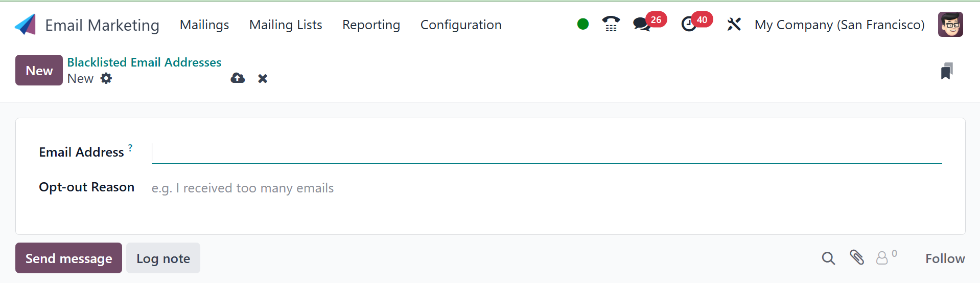Screen dimensions: 980x283
Task: Open the company switcher My Company (San Francisco)
Action: pos(839,25)
